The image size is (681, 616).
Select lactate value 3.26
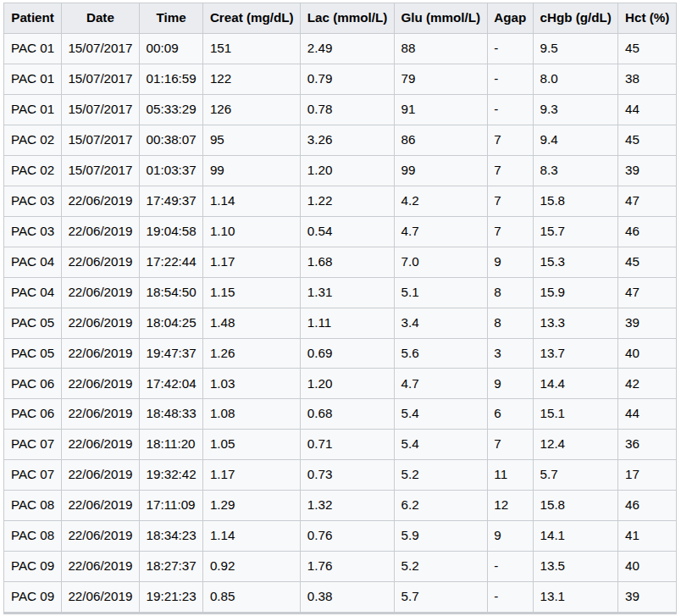pos(347,140)
